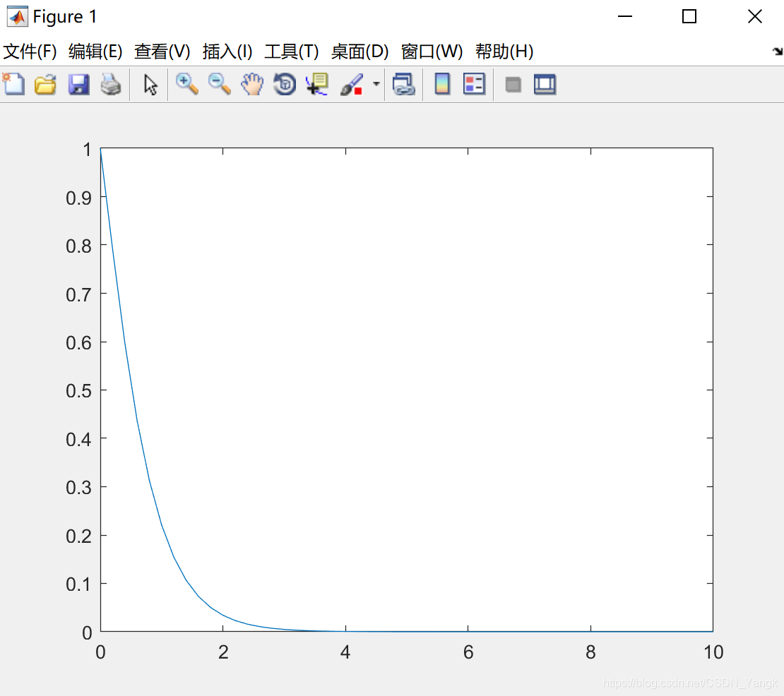The width and height of the screenshot is (784, 696).
Task: Open the 窗口(W) menu
Action: coord(432,52)
